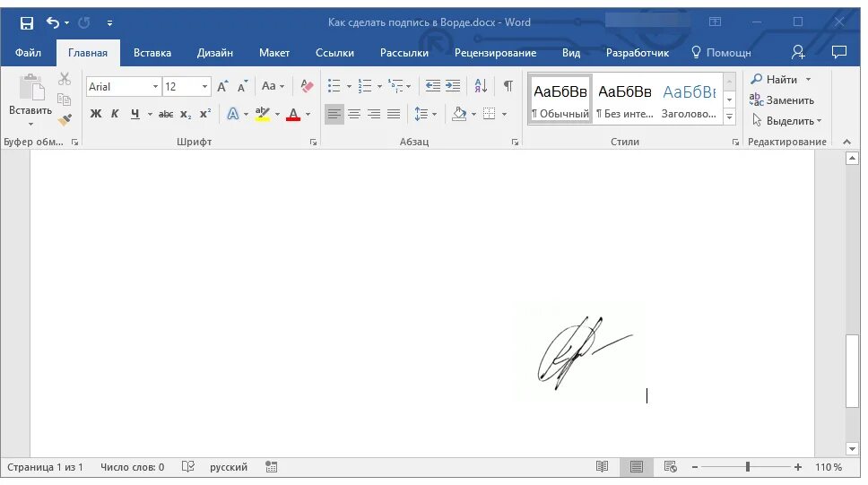Open the font color dropdown arrow
The width and height of the screenshot is (868, 485).
coord(308,115)
